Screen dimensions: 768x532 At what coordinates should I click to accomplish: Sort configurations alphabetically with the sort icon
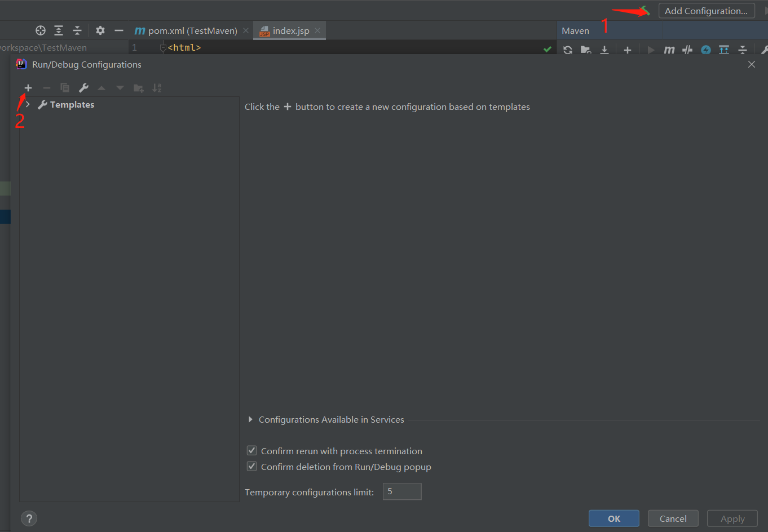point(157,88)
